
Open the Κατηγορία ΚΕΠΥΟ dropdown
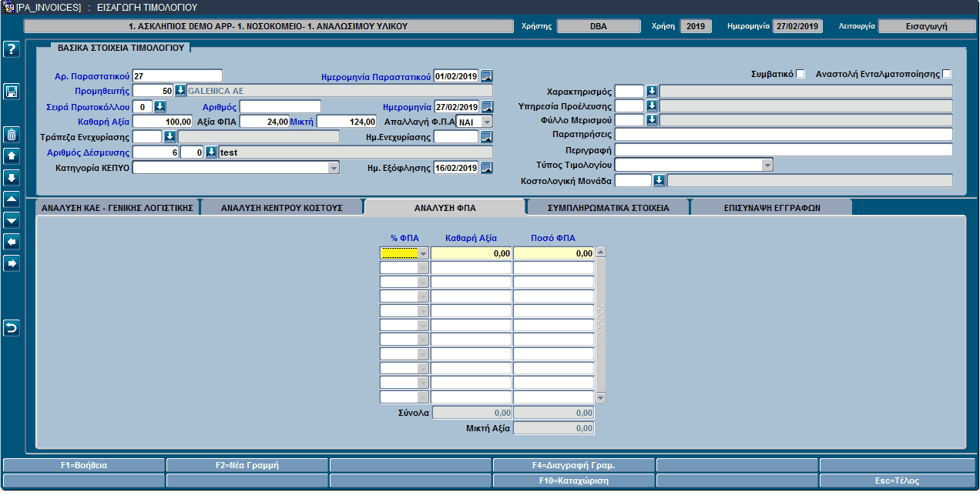(334, 167)
